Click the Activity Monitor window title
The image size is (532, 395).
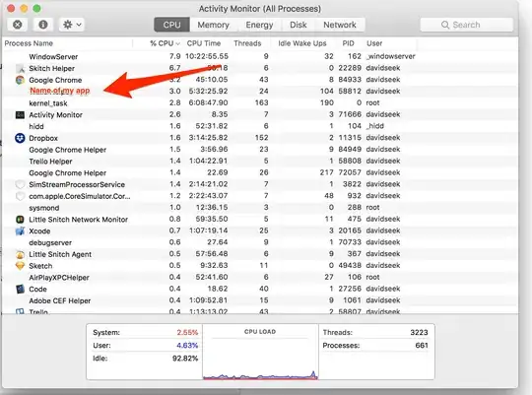coord(260,9)
